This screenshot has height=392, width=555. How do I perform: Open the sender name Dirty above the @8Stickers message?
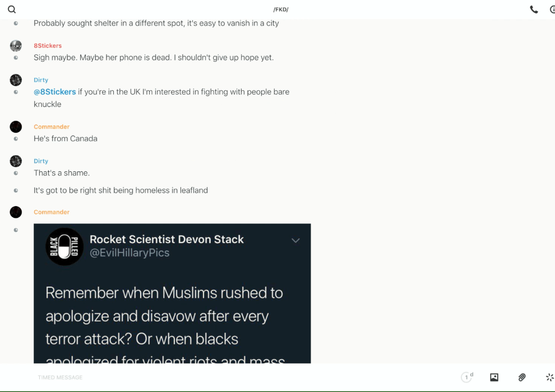click(41, 80)
